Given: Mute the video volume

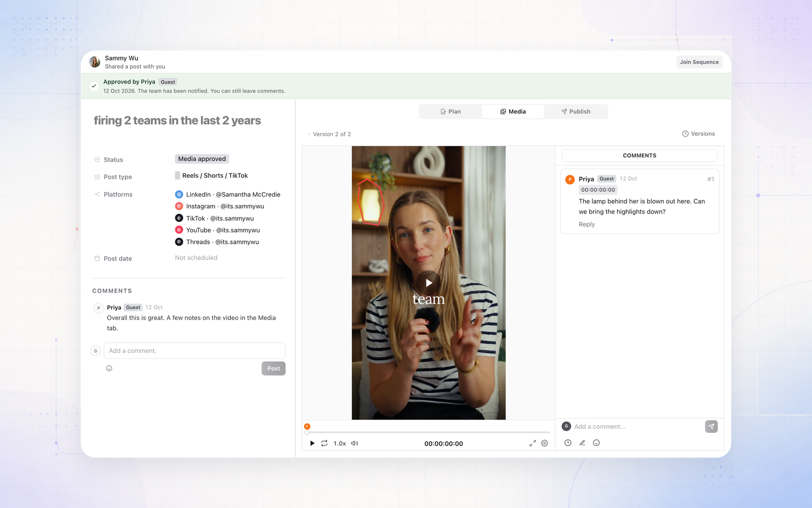Looking at the screenshot, I should (x=355, y=443).
